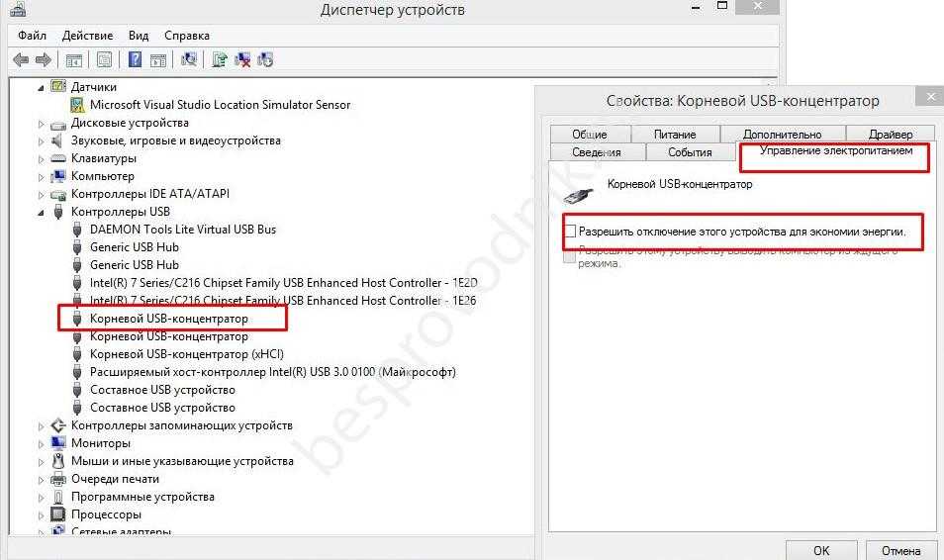
Task: Collapse the Контроллеры USB tree node
Action: (x=42, y=212)
